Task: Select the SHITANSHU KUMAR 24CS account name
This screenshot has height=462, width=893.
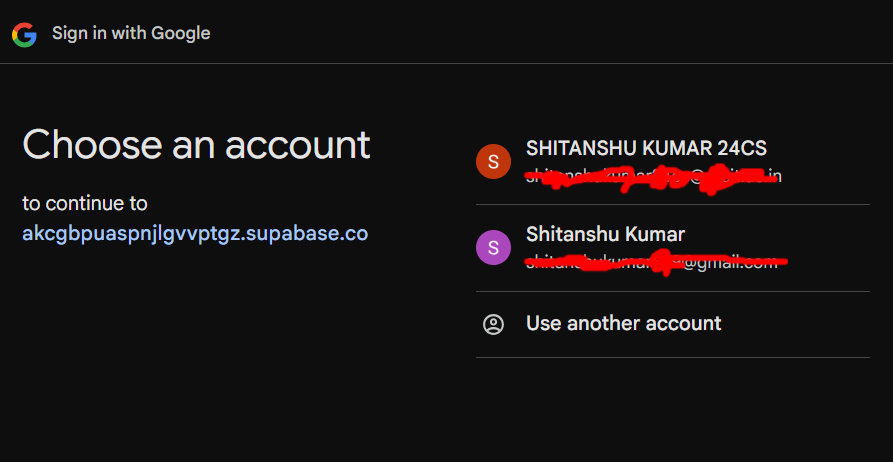Action: click(646, 148)
